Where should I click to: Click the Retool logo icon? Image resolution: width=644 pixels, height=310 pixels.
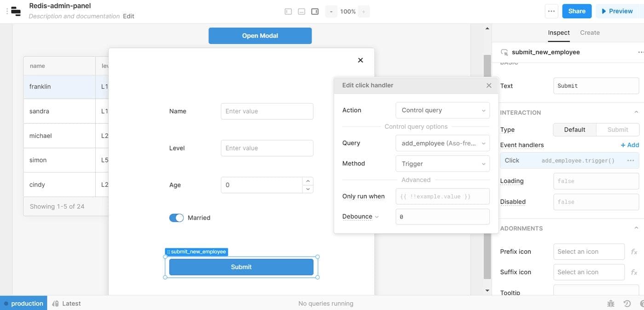pos(16,11)
